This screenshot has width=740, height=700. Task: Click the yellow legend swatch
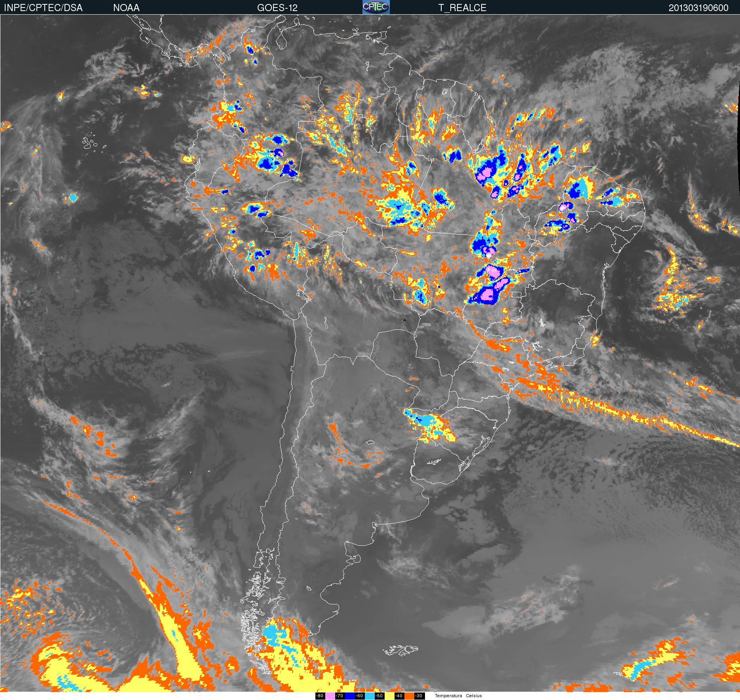[x=389, y=696]
